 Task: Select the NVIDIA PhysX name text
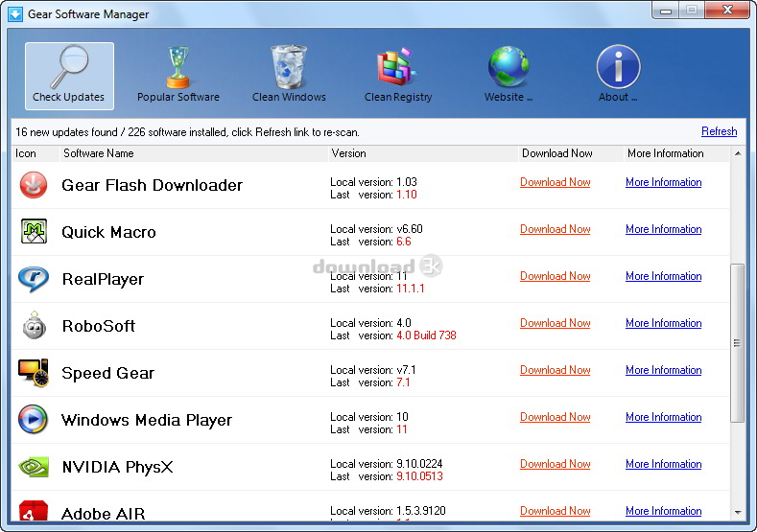(x=117, y=467)
